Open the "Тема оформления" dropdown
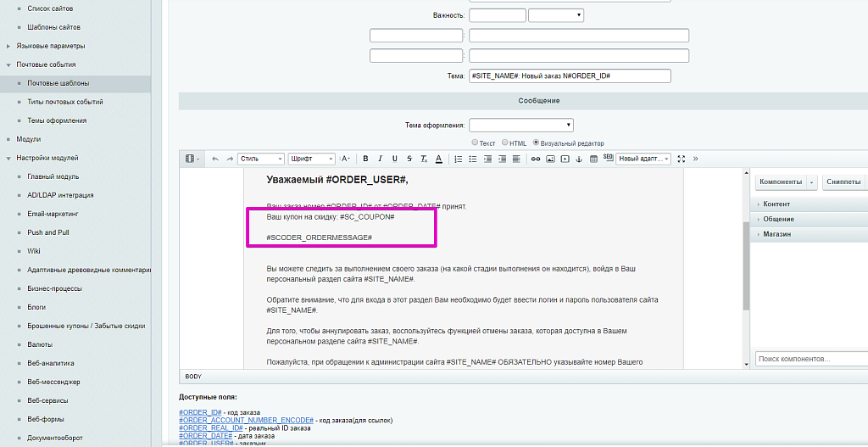The height and width of the screenshot is (447, 868). point(520,125)
